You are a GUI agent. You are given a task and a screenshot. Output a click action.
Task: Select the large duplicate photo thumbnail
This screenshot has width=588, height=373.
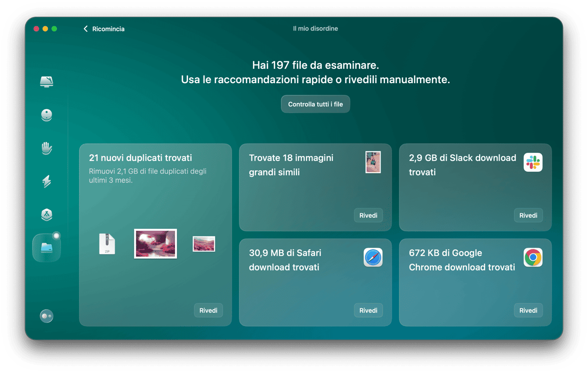click(155, 244)
